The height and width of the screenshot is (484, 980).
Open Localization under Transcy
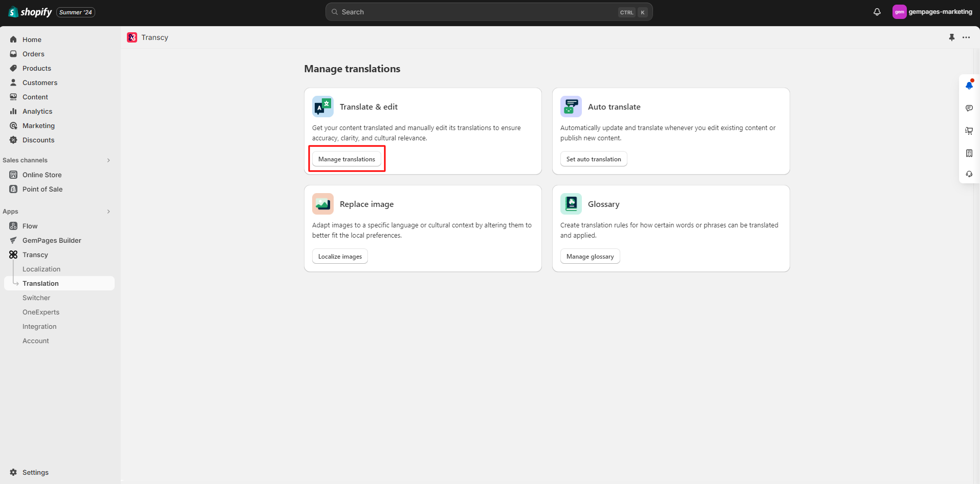click(41, 269)
